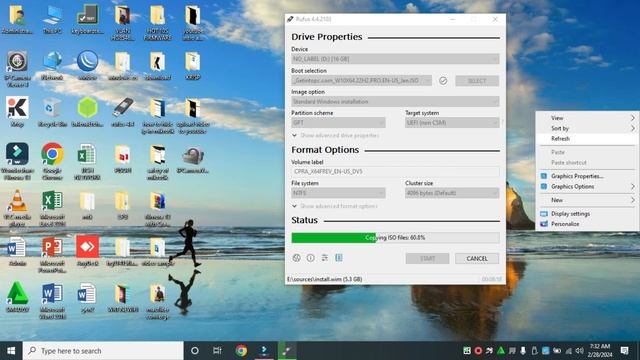
Task: Open the Recycle Bin desktop icon
Action: click(52, 113)
